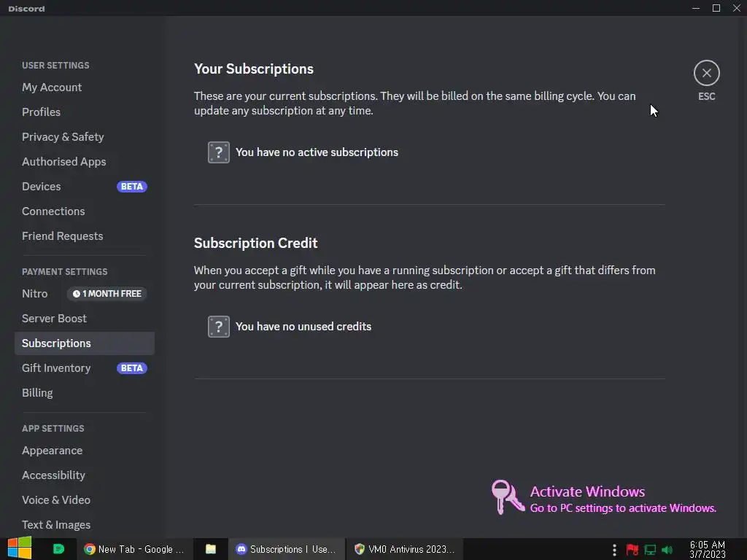Switch to VMO Antivirus 2023 window
Screen dimensions: 747x560
pos(404,549)
